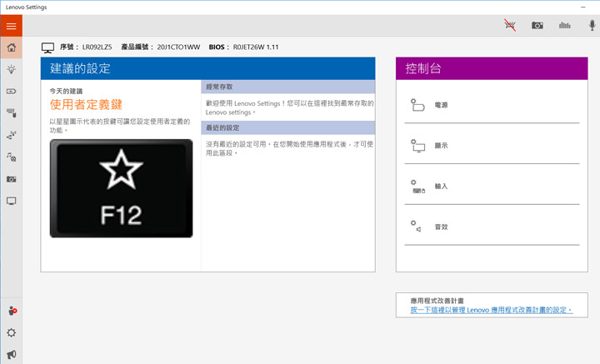This screenshot has height=364, width=600.
Task: Open the camera settings icon in sidebar
Action: pyautogui.click(x=12, y=179)
